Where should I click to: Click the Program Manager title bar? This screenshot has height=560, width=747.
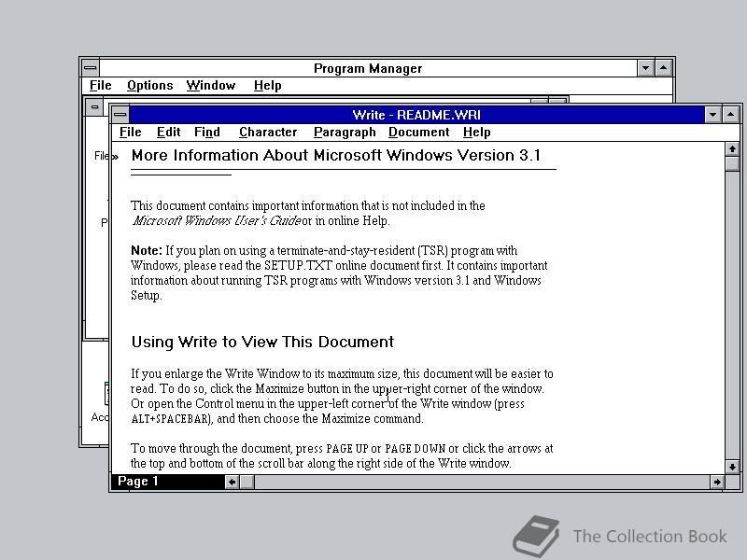pyautogui.click(x=368, y=68)
